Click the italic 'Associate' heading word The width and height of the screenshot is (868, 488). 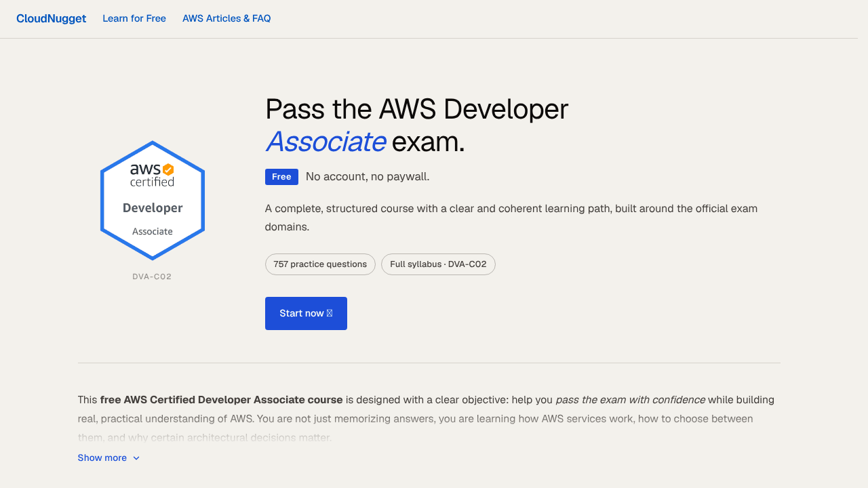point(325,142)
